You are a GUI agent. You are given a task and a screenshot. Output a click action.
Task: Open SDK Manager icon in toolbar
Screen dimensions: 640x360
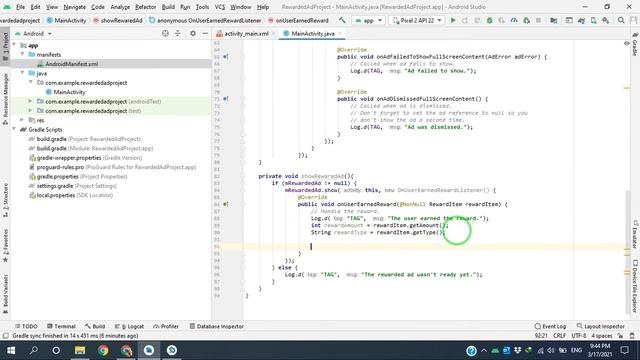(606, 20)
